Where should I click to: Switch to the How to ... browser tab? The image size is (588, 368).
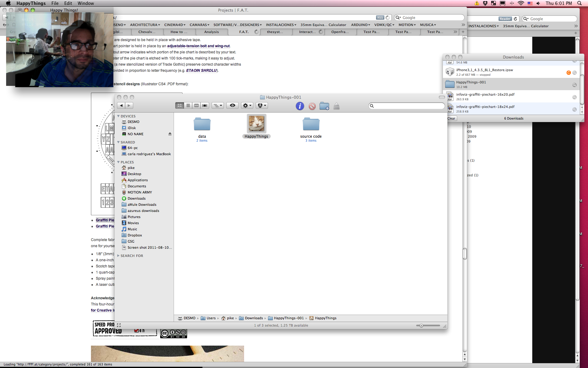tap(179, 32)
